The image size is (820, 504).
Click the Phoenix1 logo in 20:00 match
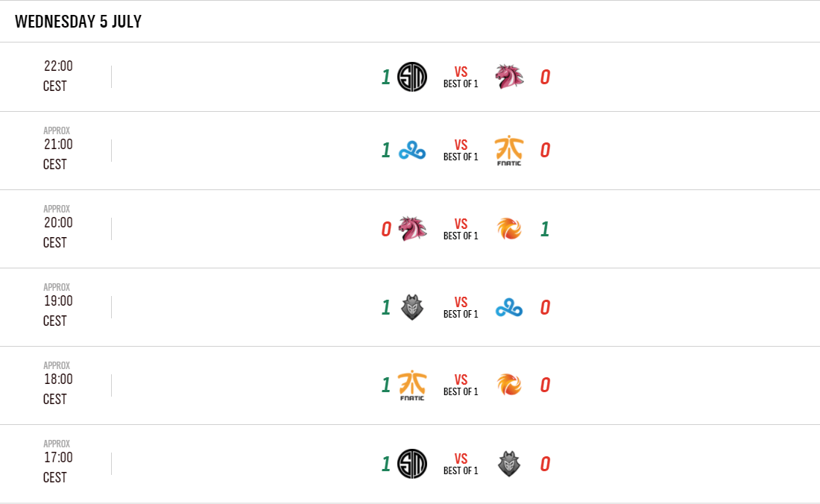(x=509, y=229)
